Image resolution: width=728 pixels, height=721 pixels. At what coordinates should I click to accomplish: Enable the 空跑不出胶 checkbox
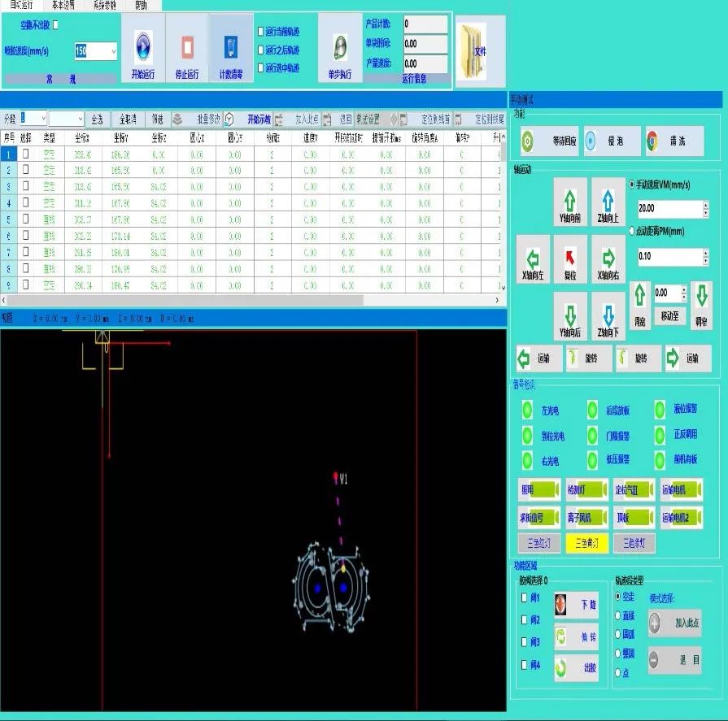click(x=55, y=24)
